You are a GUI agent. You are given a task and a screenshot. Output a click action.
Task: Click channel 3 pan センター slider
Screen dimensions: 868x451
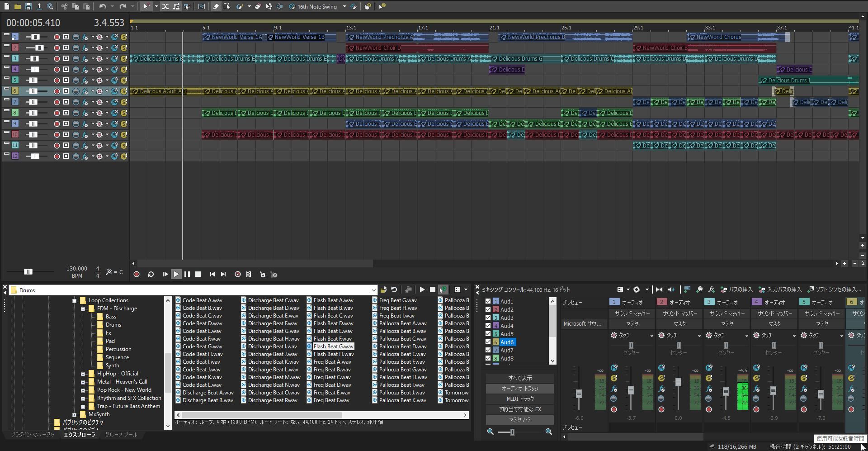point(726,346)
